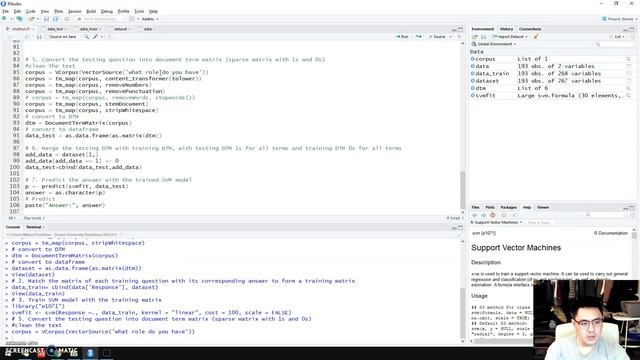Save the script using the editor toolbar disk icon
This screenshot has width=640, height=360.
(x=39, y=37)
